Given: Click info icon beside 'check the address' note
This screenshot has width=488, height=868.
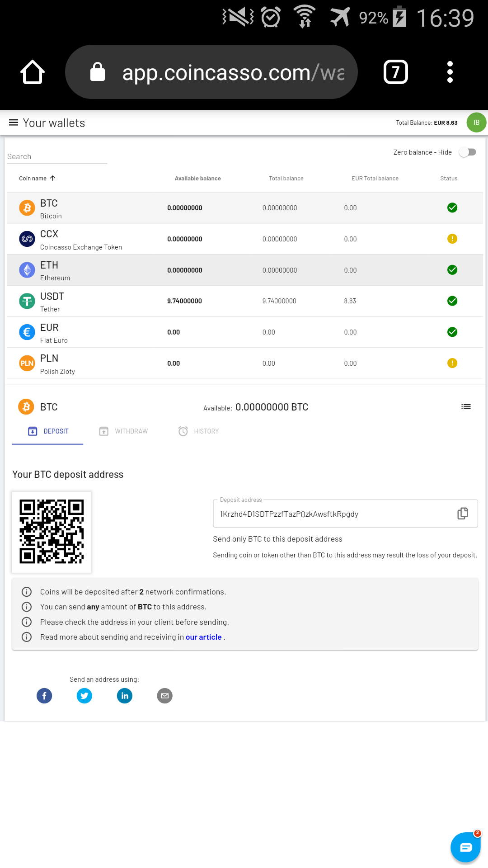Looking at the screenshot, I should pyautogui.click(x=27, y=622).
